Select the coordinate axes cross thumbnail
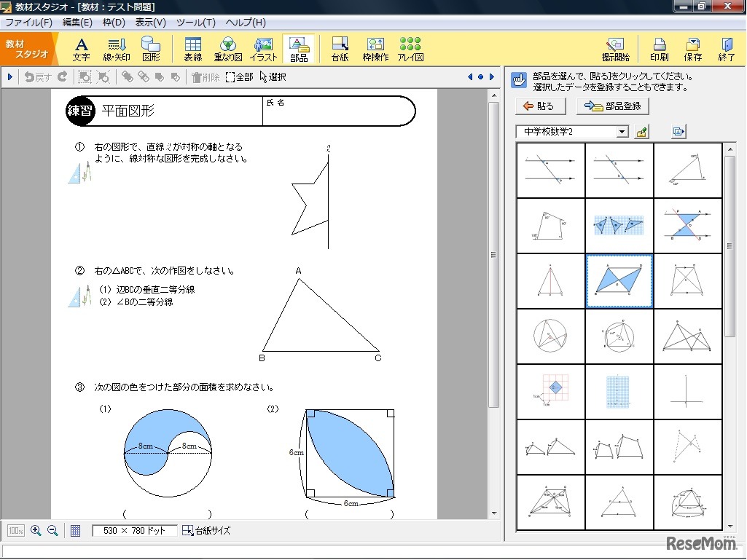Viewport: 747px width, 560px height. point(687,391)
